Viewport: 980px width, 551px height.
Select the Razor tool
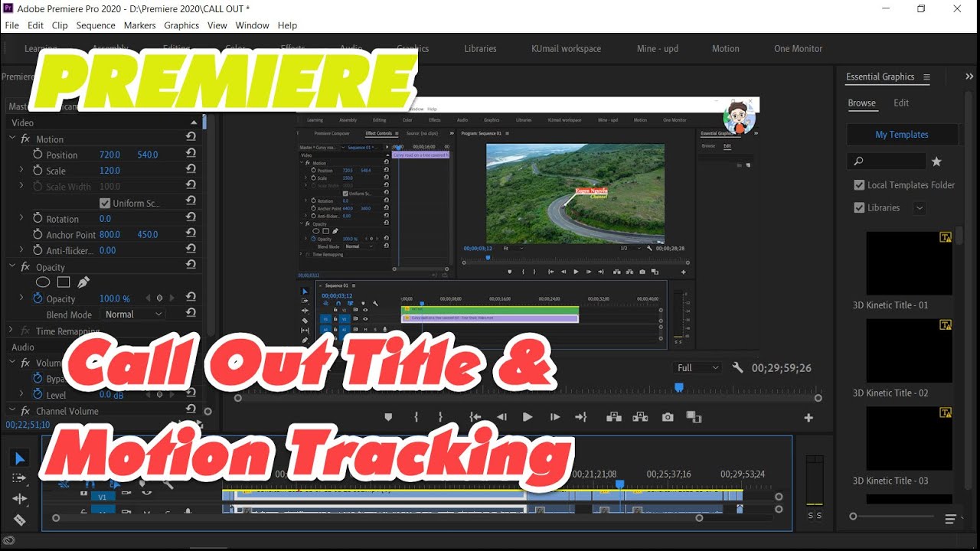tap(20, 520)
